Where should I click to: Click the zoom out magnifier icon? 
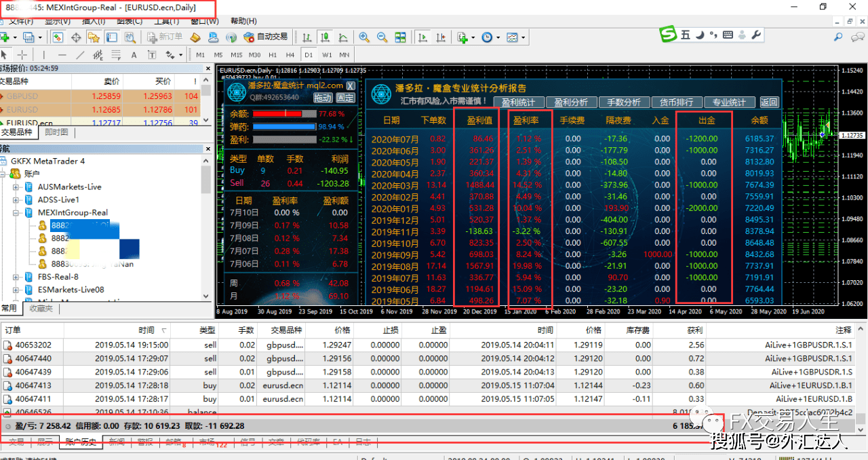382,37
